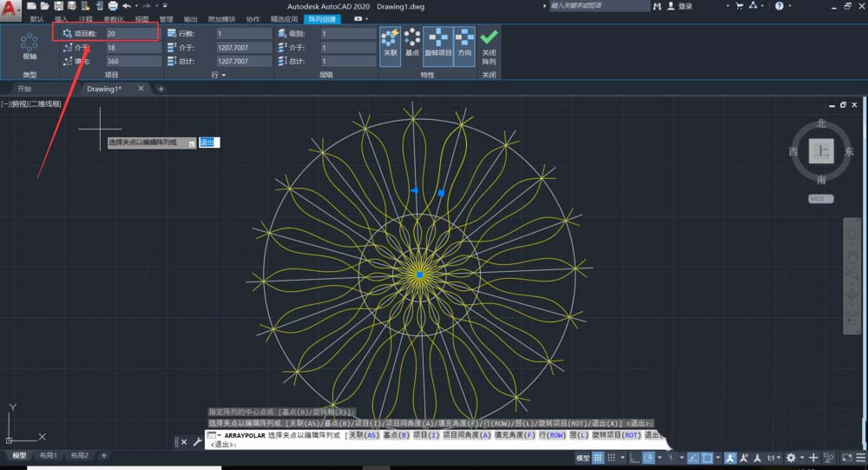Click the 填充 angle field showing 360
Screen dimensions: 868x470
pos(132,62)
